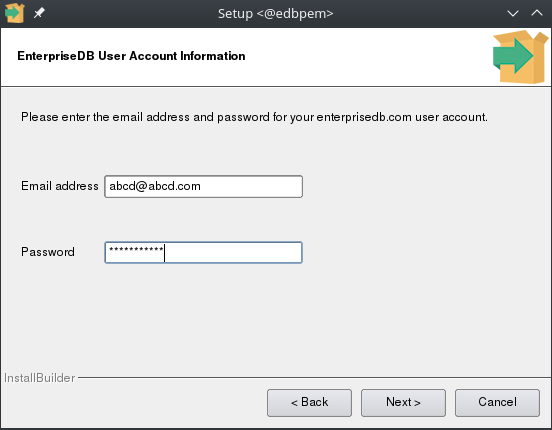Image resolution: width=552 pixels, height=430 pixels.
Task: Click on the masked password asterisks
Action: coord(136,249)
